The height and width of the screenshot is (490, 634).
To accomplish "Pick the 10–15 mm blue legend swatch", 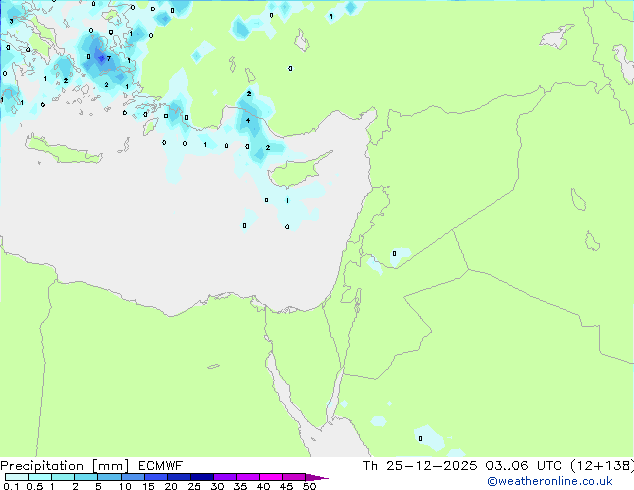I will point(133,477).
